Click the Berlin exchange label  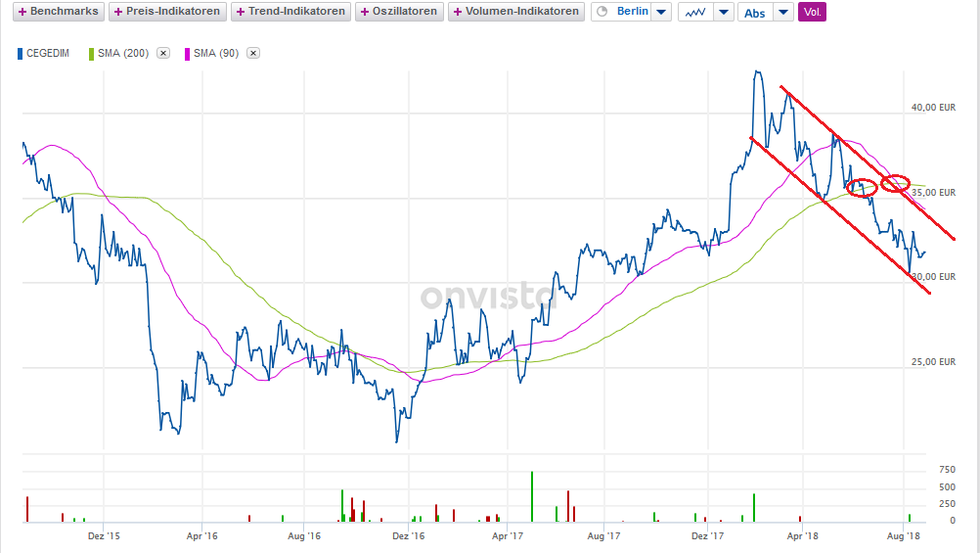(632, 13)
